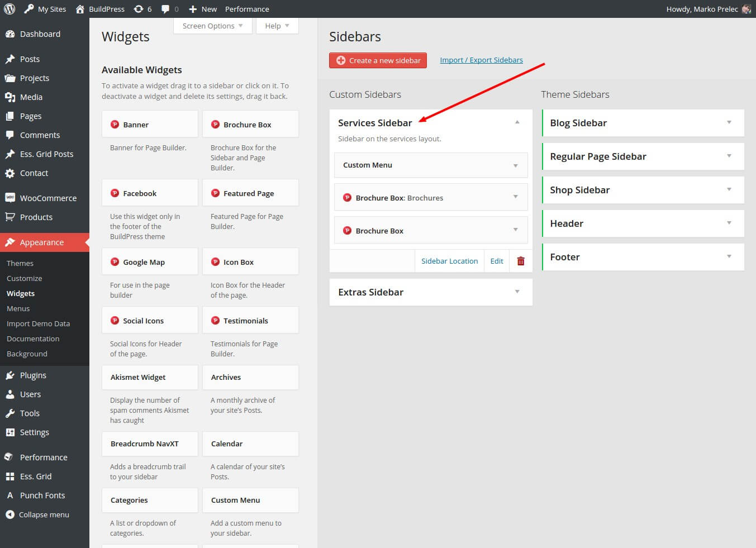Select the Akismet Widget
This screenshot has height=548, width=756.
(150, 377)
